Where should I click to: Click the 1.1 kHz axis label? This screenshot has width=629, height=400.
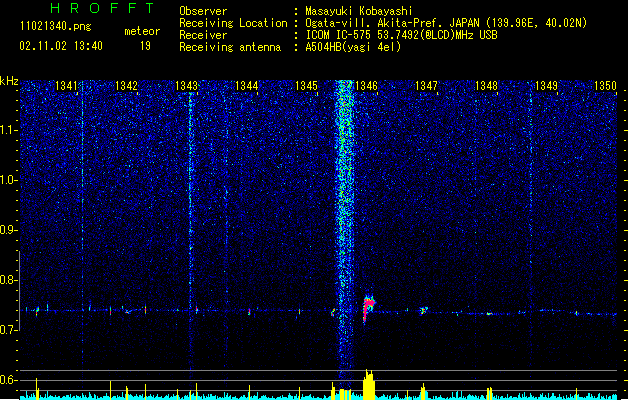pos(8,130)
